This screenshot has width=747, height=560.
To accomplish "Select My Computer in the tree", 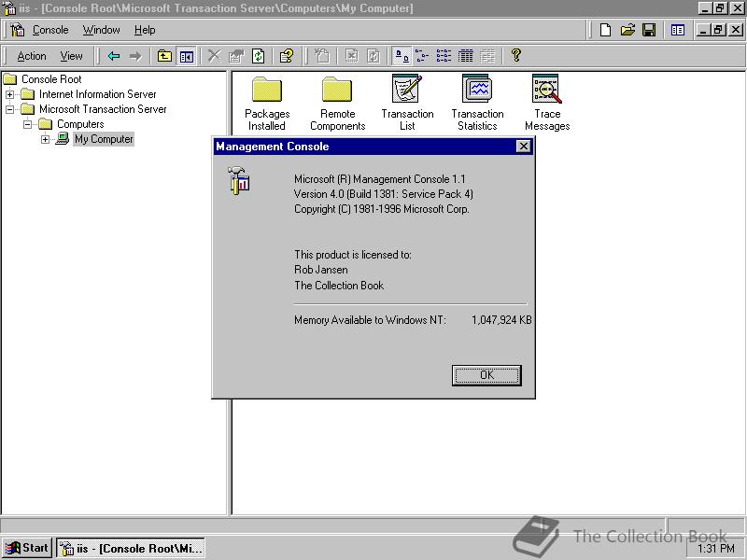I will click(x=104, y=139).
